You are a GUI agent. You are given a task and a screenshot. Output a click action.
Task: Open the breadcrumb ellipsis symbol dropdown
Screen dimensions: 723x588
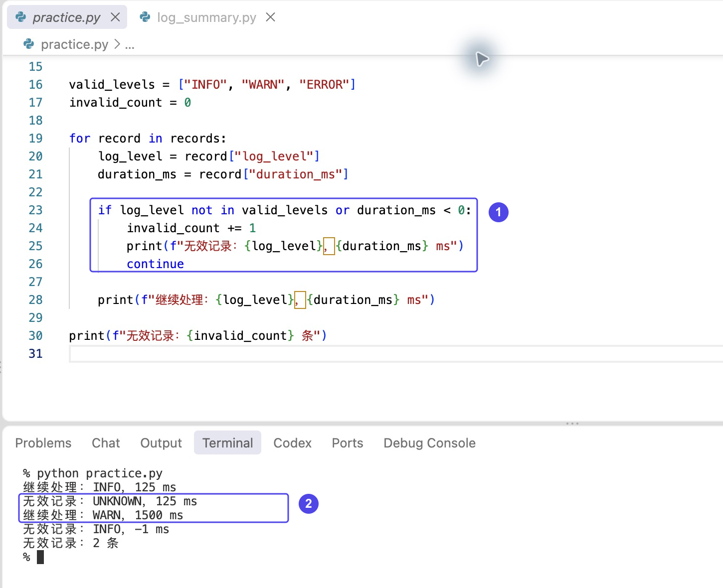point(130,45)
